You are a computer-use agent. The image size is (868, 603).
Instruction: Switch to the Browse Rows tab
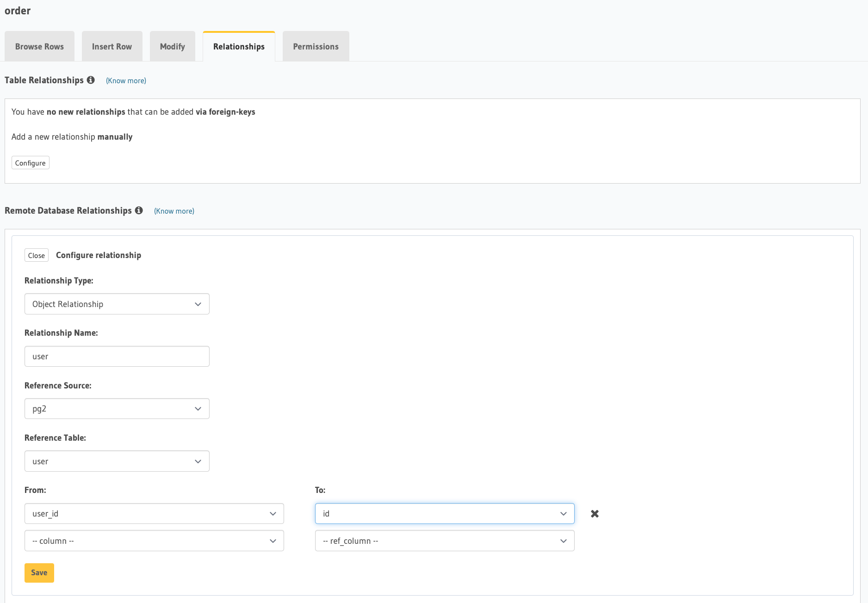(x=39, y=46)
